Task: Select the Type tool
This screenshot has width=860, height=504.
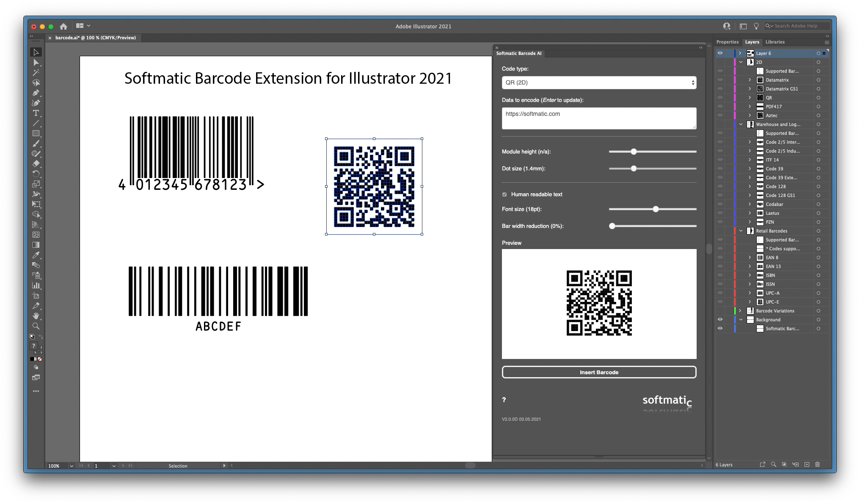Action: coord(36,113)
